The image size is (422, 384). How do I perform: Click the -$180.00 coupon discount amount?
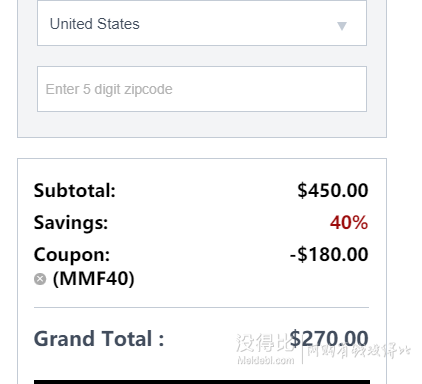[329, 255]
